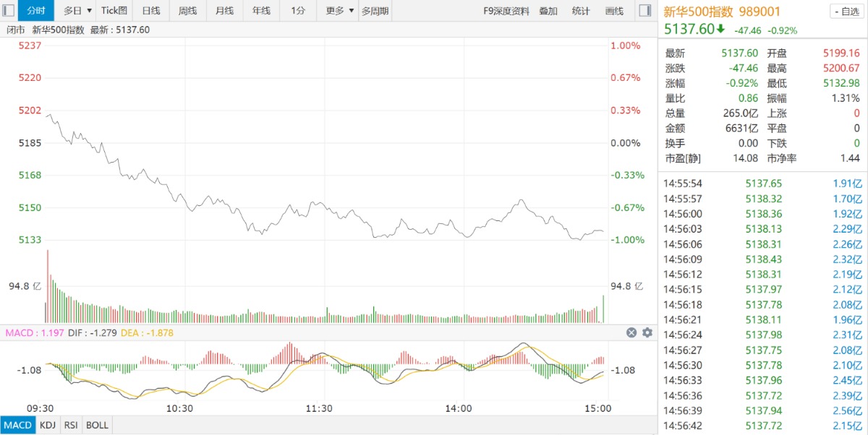Switch to the 日线 daily chart
This screenshot has width=868, height=435.
tap(151, 11)
